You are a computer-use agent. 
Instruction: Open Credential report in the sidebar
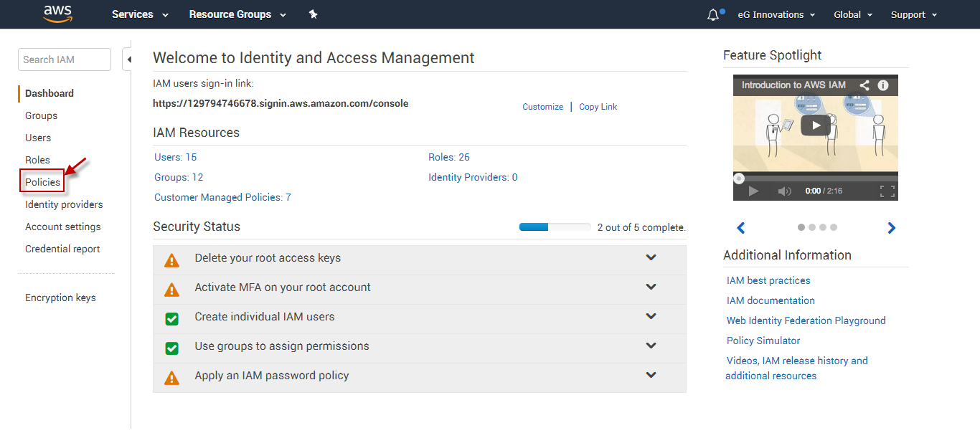pos(62,249)
